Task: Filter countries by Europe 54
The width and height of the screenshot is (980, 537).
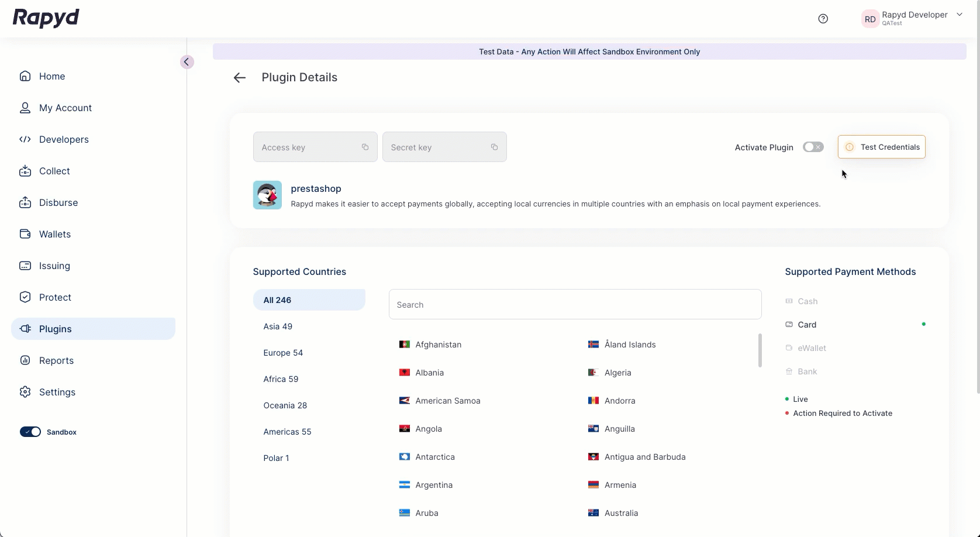Action: [283, 353]
